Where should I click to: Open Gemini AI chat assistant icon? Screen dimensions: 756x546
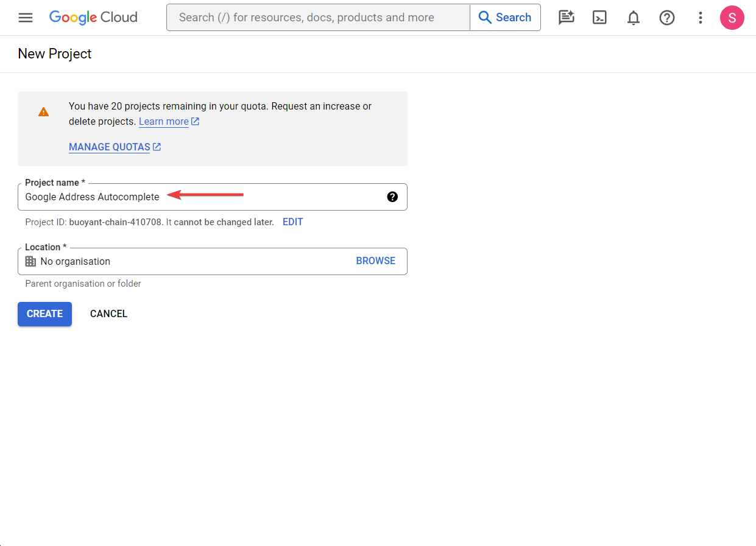click(x=567, y=18)
